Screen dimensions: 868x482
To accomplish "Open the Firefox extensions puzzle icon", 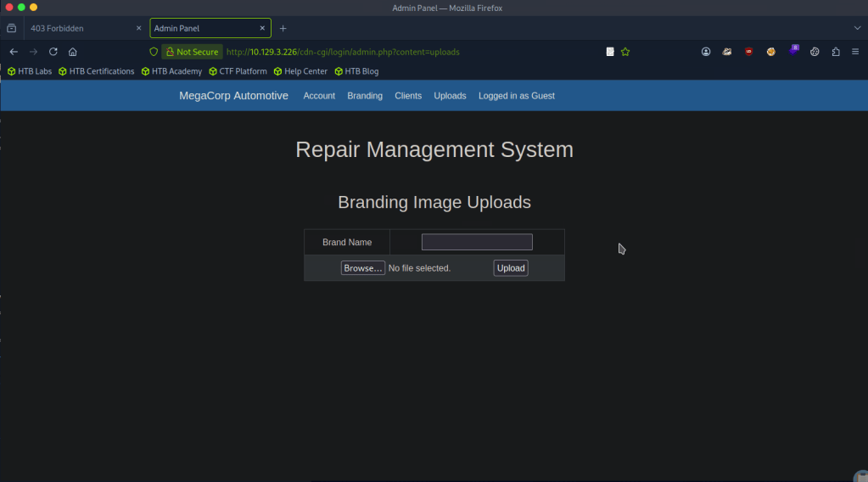I will point(836,52).
